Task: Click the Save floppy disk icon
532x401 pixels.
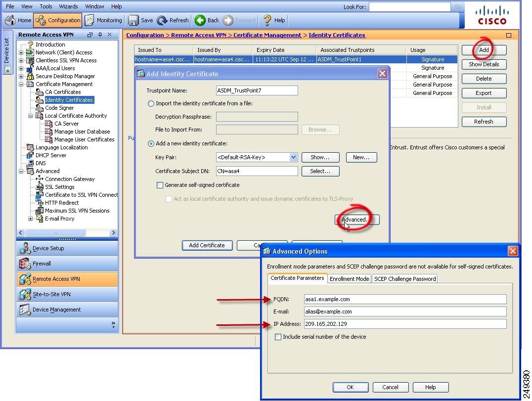Action: [x=133, y=20]
